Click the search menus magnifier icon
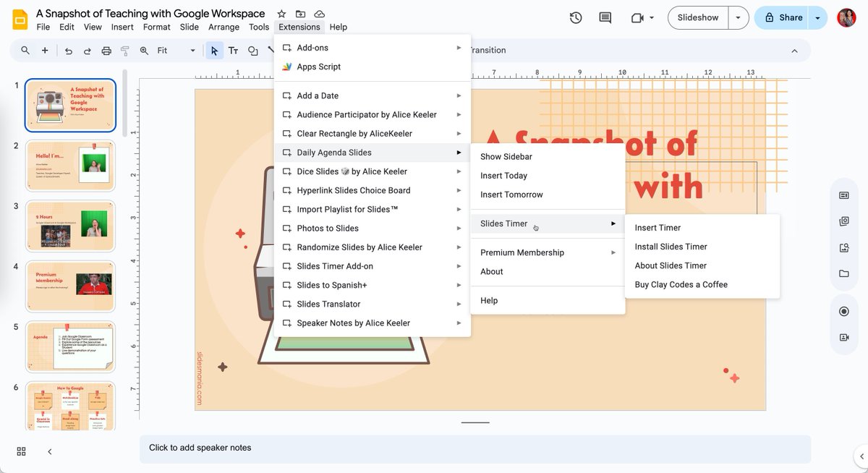 25,51
